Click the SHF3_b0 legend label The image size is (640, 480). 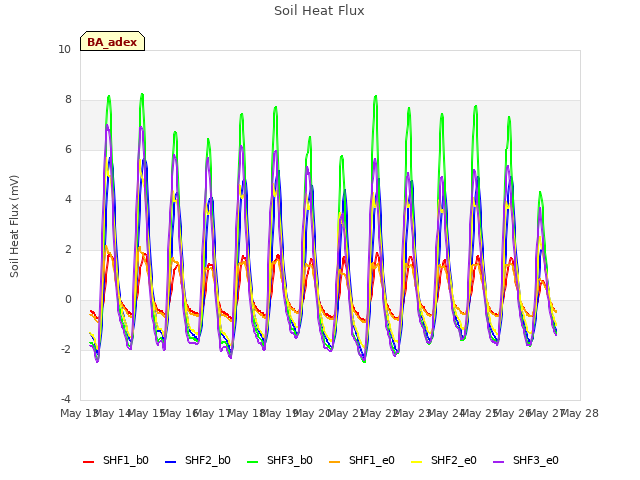click(x=290, y=460)
